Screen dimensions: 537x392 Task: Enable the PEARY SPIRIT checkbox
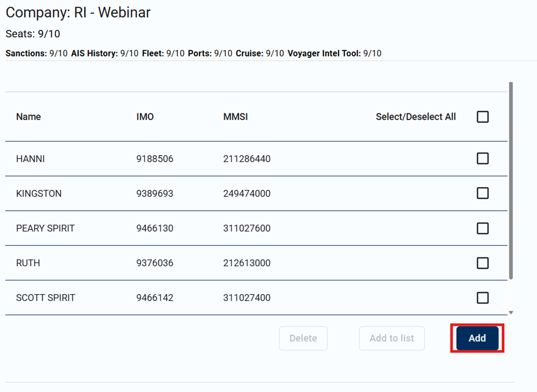(482, 228)
